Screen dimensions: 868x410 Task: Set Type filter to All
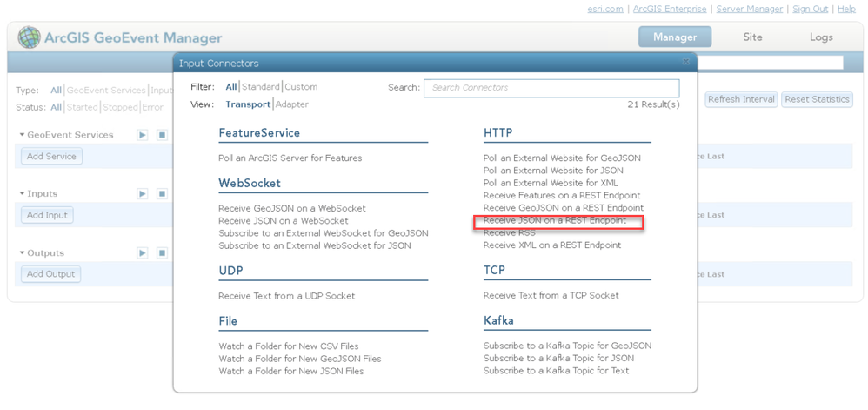coord(56,91)
